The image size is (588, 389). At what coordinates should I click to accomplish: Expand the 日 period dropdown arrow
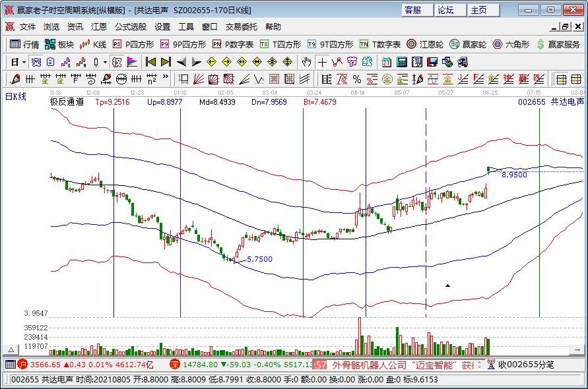click(x=24, y=62)
